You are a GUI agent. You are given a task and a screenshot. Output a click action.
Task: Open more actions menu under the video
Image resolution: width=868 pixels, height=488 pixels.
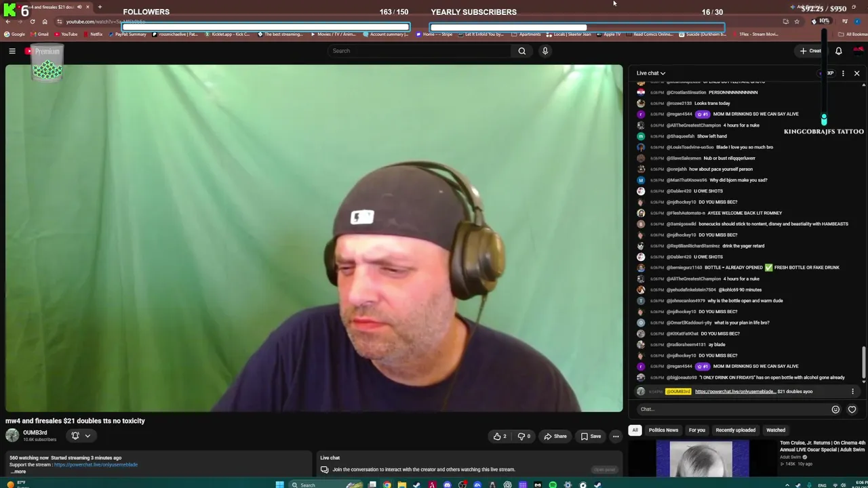(616, 436)
